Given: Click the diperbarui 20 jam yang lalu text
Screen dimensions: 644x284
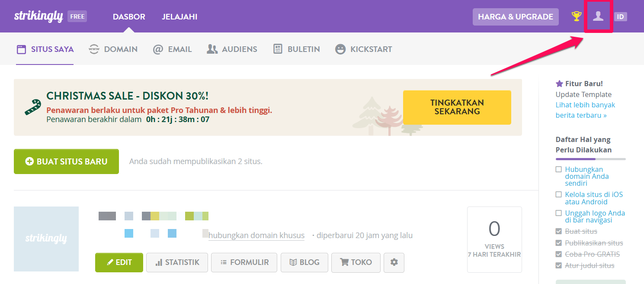Looking at the screenshot, I should point(365,236).
